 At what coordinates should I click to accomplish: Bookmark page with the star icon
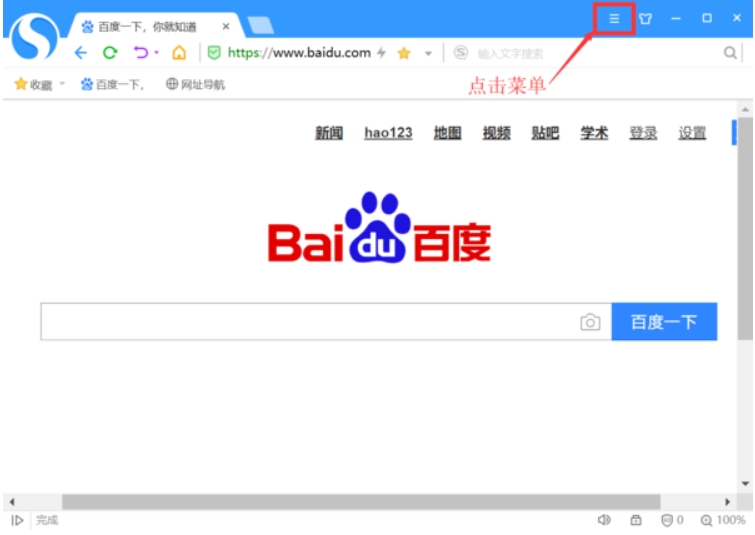404,53
